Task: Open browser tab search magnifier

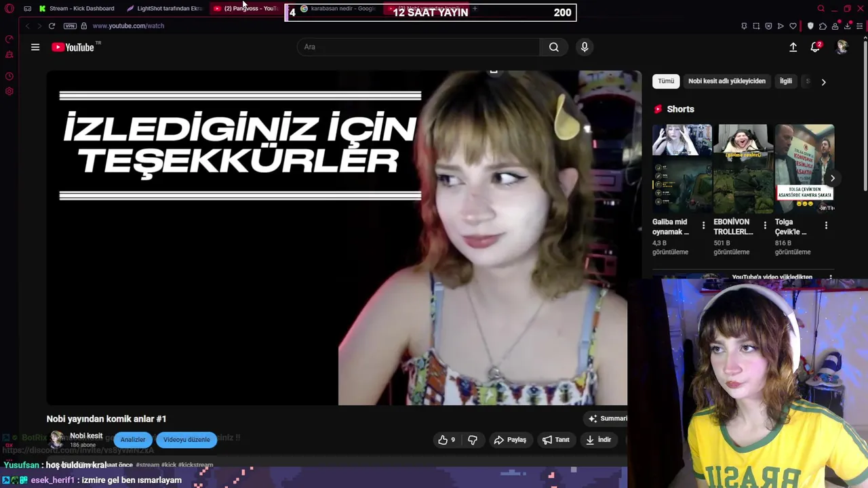Action: [x=821, y=8]
